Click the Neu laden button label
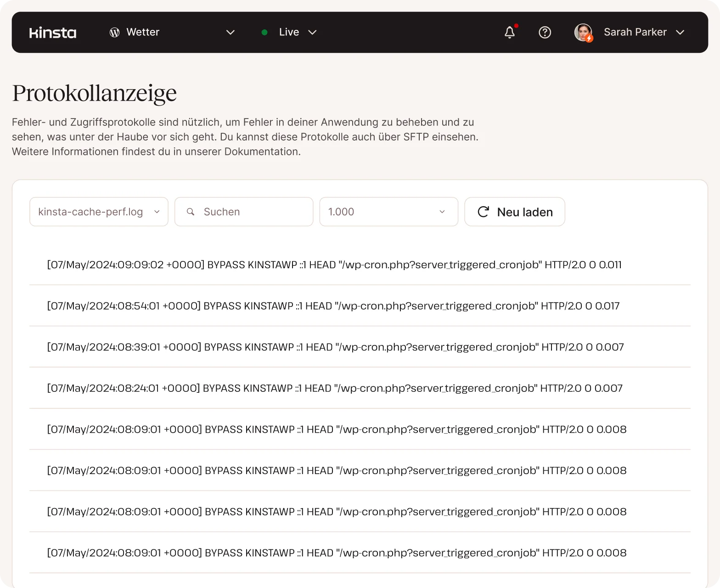This screenshot has width=720, height=588. tap(525, 212)
